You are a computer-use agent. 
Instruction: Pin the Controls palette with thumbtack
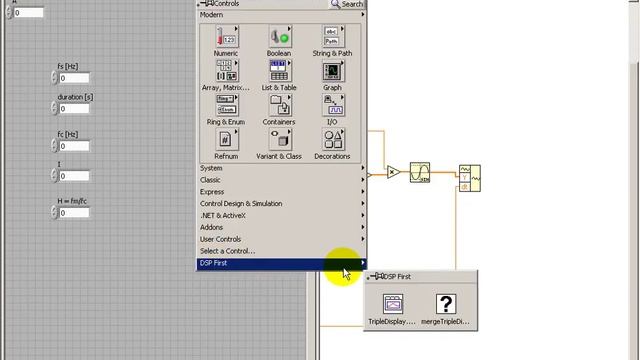(x=207, y=4)
